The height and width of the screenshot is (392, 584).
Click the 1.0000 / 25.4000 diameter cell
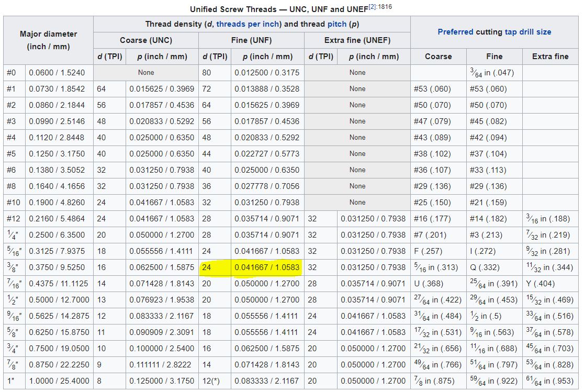pos(59,381)
